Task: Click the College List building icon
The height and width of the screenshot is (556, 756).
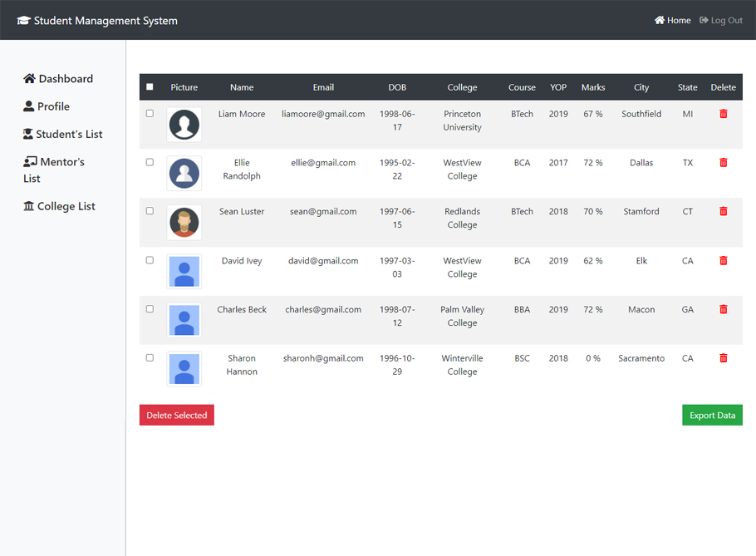Action: click(x=27, y=205)
